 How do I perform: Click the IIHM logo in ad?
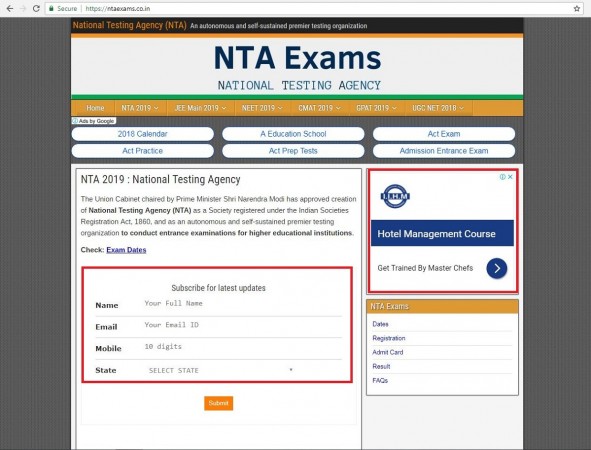coord(395,196)
